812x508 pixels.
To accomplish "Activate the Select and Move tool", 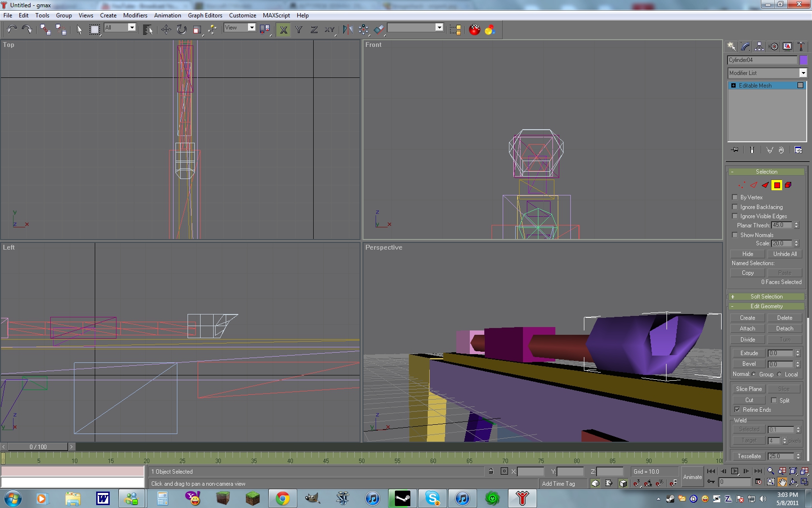I will click(x=166, y=30).
